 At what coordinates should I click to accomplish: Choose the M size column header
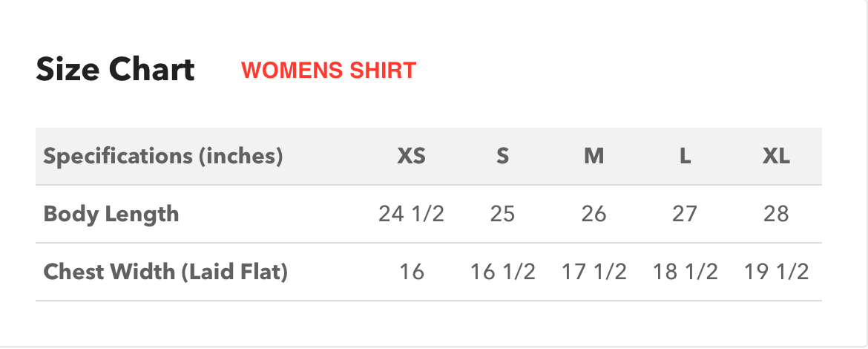click(594, 157)
